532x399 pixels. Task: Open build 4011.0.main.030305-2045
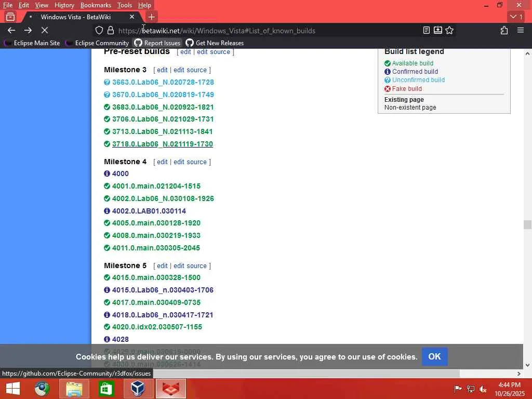[x=156, y=248]
